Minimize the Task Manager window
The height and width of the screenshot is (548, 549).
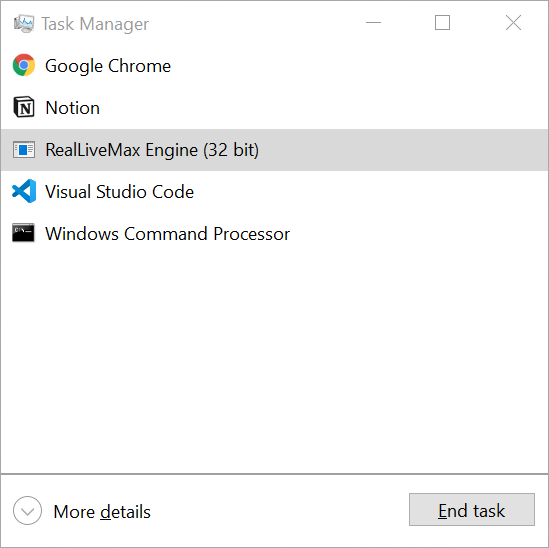[373, 23]
